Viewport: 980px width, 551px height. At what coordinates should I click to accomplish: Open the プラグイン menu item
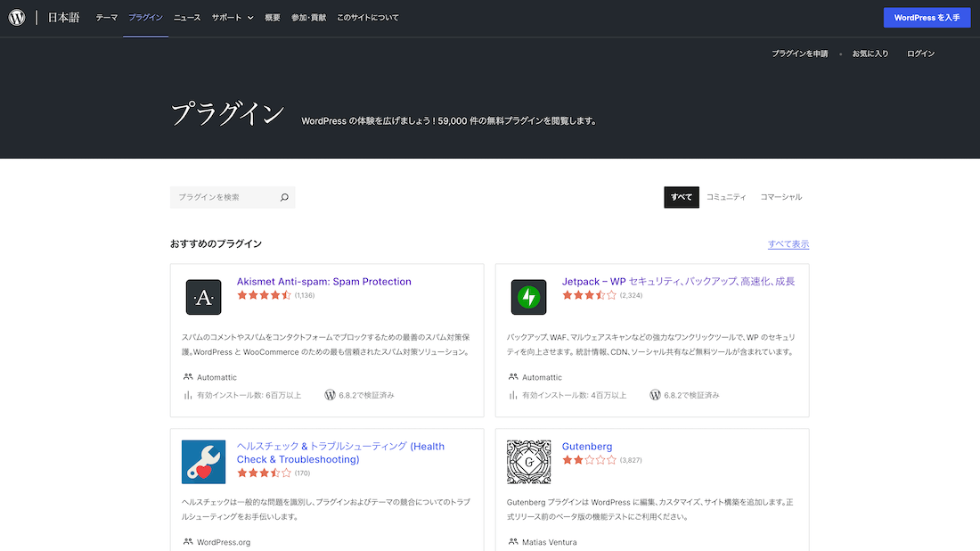pos(145,18)
